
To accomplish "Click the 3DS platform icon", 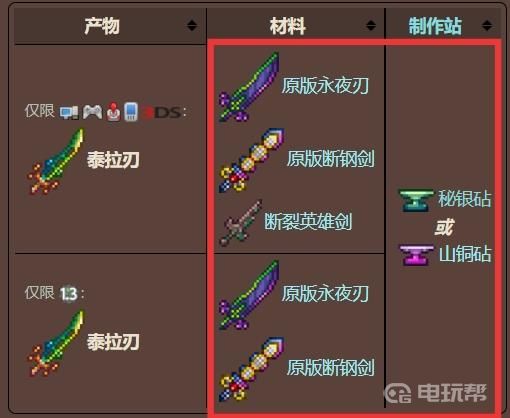I will click(162, 113).
